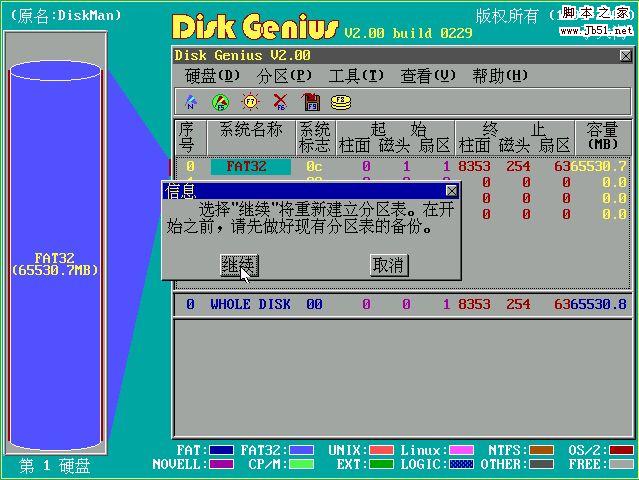Click the yellow stacked disks toolbar icon
Image resolution: width=639 pixels, height=480 pixels.
341,102
